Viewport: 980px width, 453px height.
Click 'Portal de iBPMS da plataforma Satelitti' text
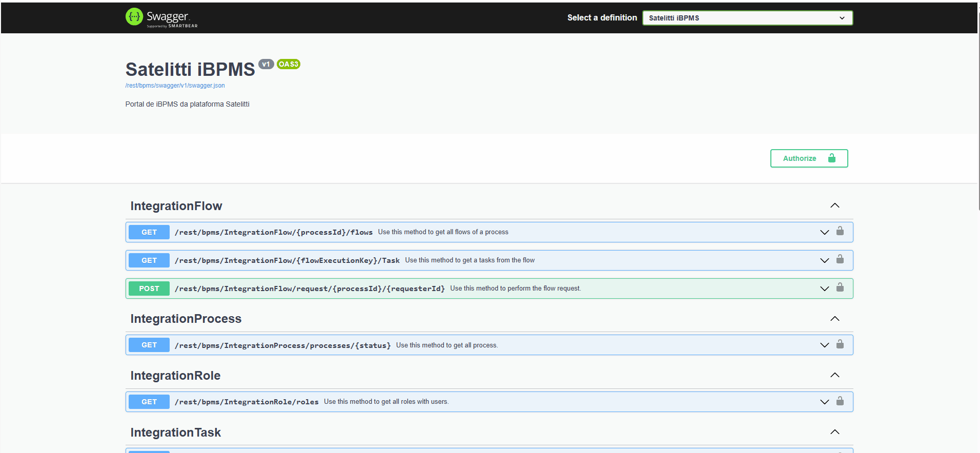188,104
